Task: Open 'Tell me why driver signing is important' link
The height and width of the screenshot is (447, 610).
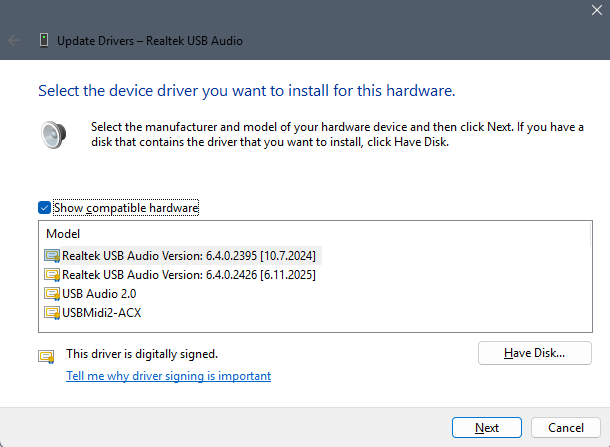Action: pos(168,376)
